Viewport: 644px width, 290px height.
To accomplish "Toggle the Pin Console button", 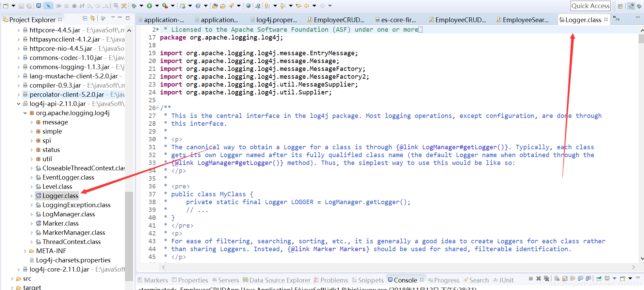I will [599, 279].
